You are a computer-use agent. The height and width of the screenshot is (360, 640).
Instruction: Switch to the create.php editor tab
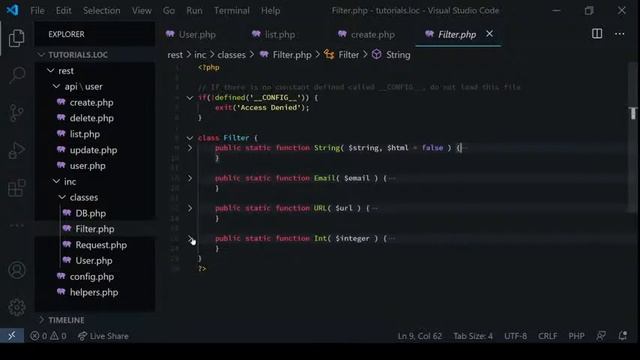click(x=372, y=35)
